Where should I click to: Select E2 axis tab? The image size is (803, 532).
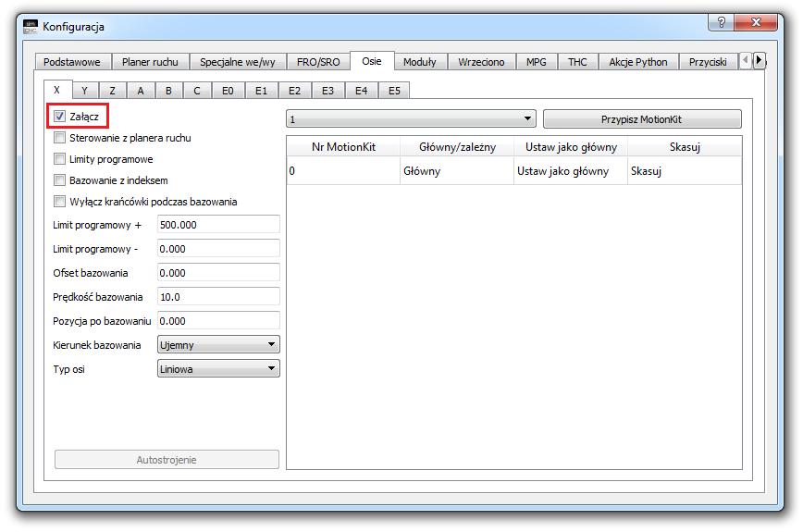294,91
